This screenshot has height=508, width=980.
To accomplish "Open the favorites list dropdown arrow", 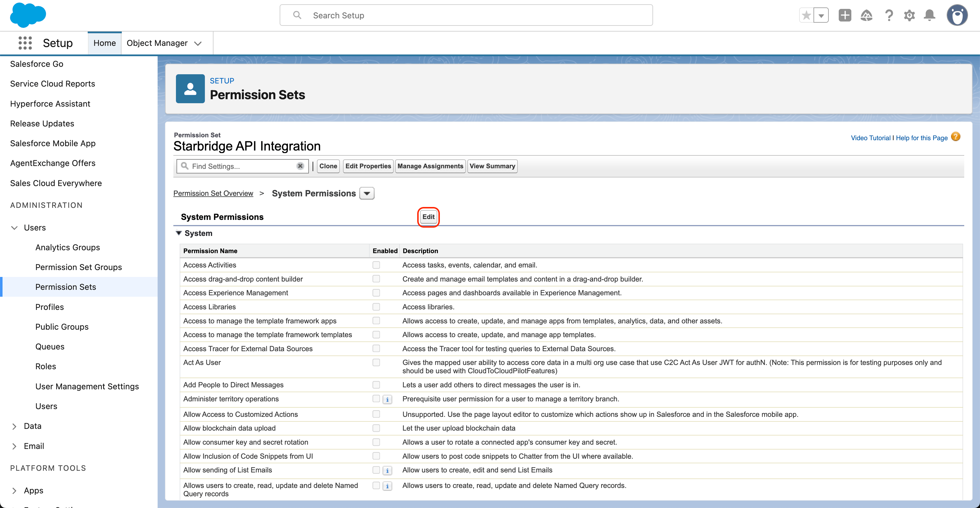I will pos(821,15).
